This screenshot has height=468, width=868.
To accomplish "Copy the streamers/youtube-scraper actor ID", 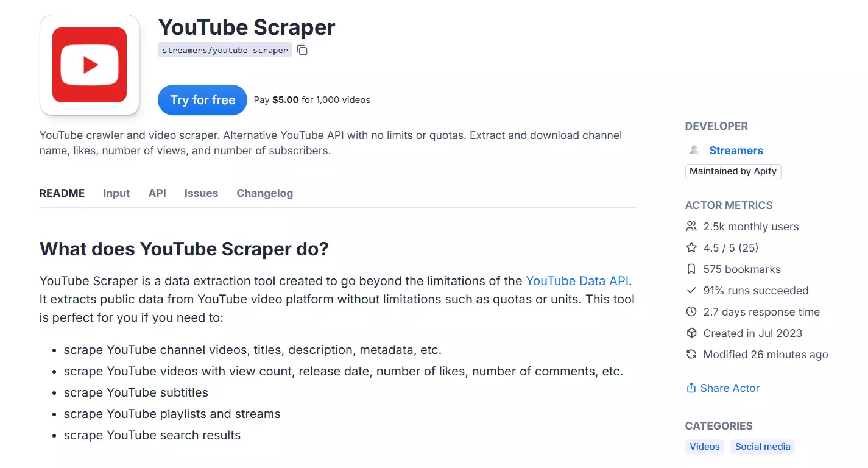I will point(302,50).
